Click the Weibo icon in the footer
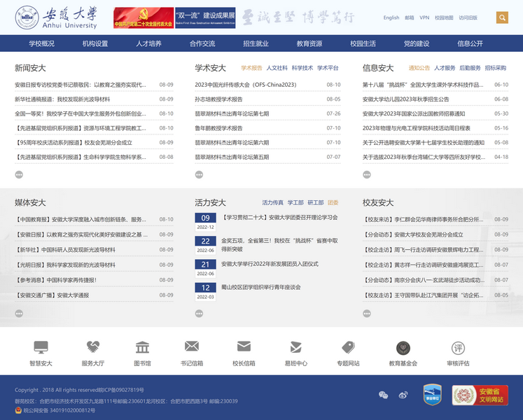523x420 pixels. click(x=403, y=395)
